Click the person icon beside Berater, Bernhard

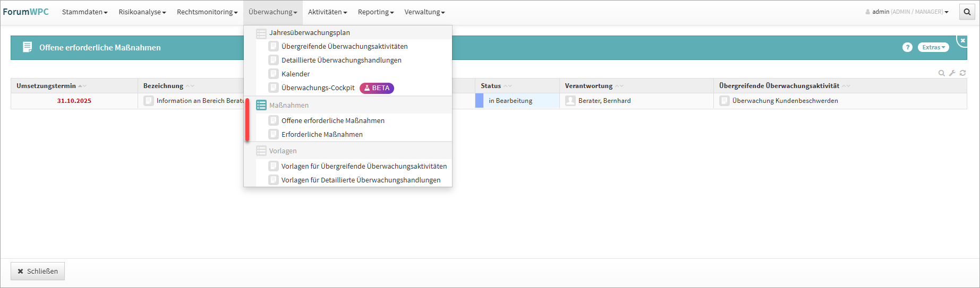coord(570,100)
